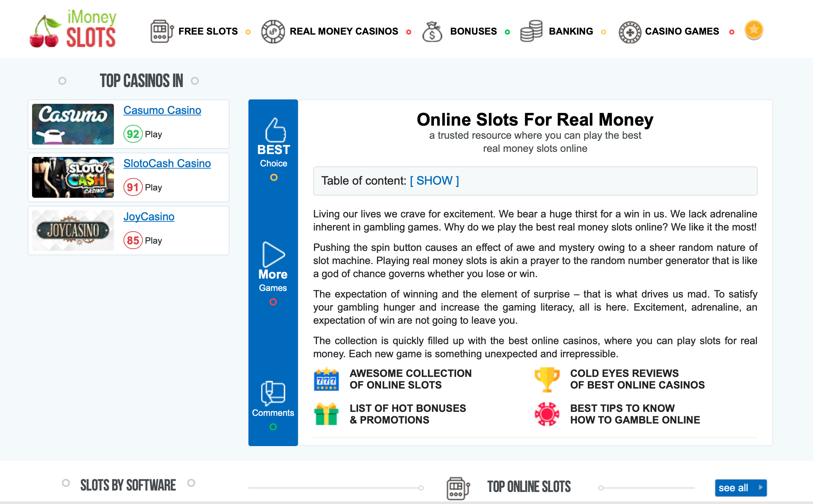This screenshot has height=504, width=813.
Task: Open the money bag Bonuses icon
Action: pos(432,32)
